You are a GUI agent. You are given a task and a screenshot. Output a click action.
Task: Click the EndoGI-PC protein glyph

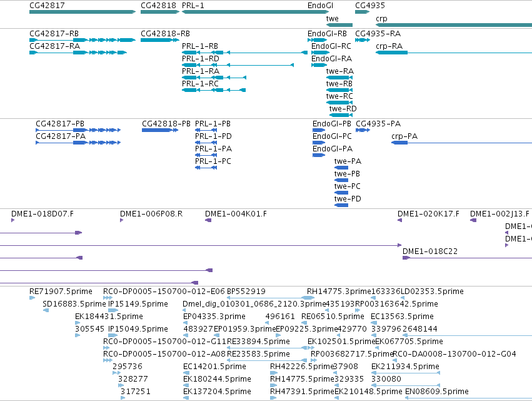point(319,143)
